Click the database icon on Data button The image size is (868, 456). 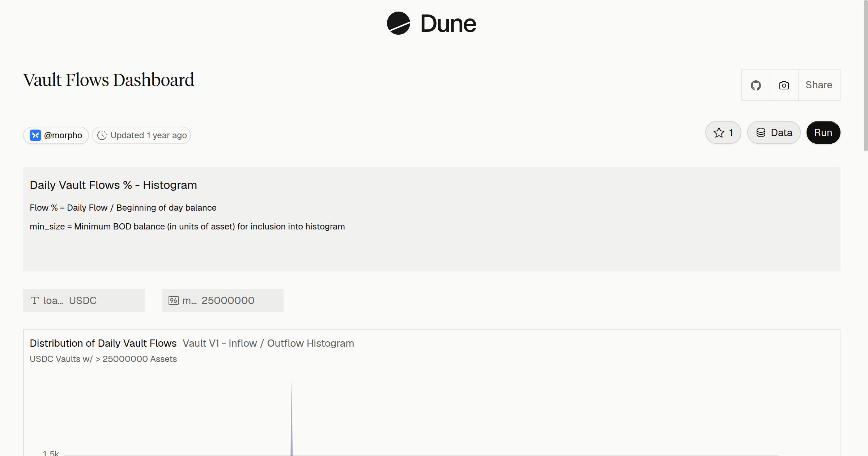coord(761,132)
